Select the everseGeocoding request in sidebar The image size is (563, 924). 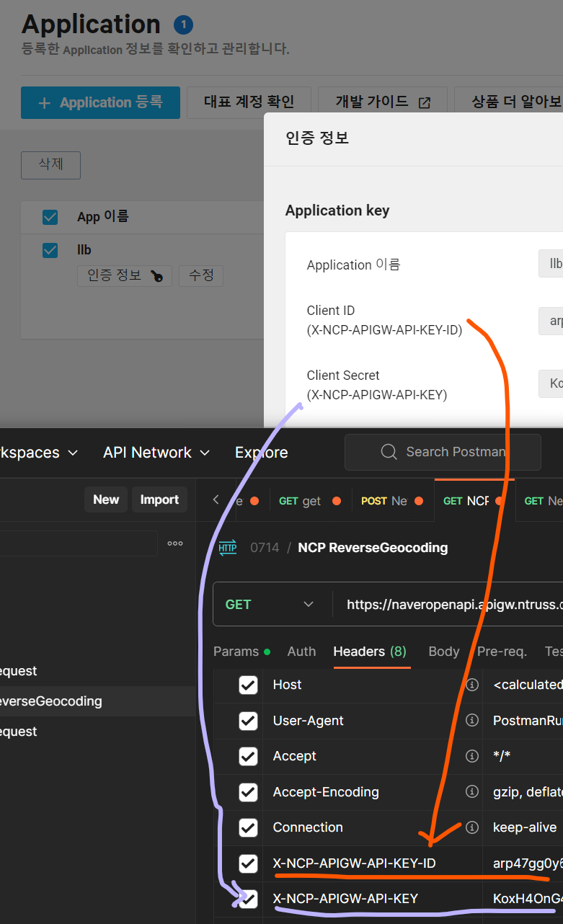pos(97,701)
